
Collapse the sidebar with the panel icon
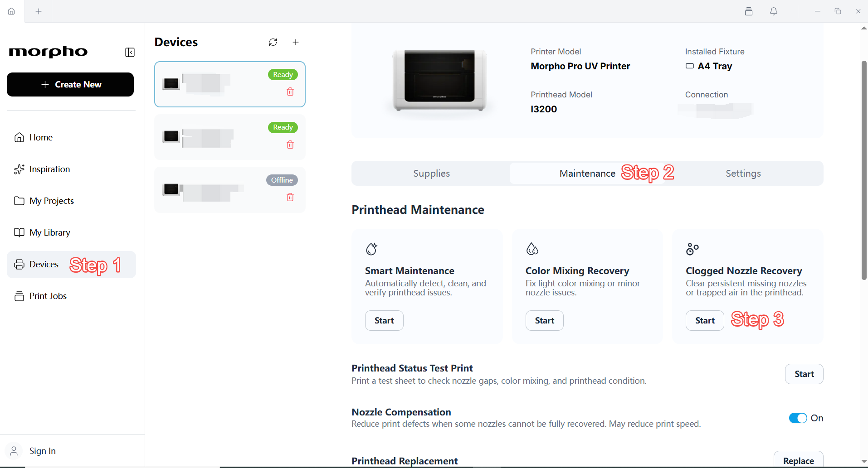pyautogui.click(x=130, y=53)
